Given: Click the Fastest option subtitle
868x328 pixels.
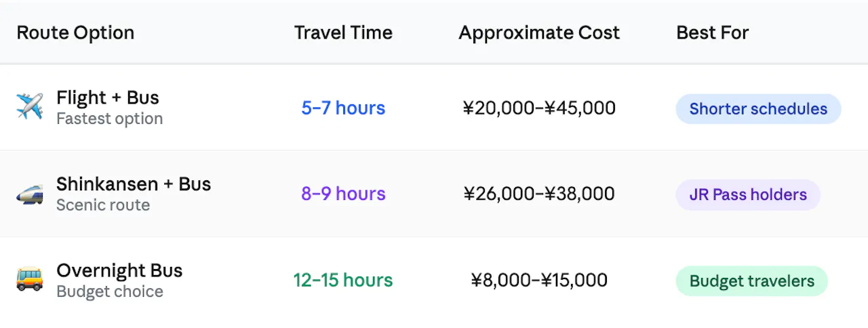Looking at the screenshot, I should (x=109, y=119).
